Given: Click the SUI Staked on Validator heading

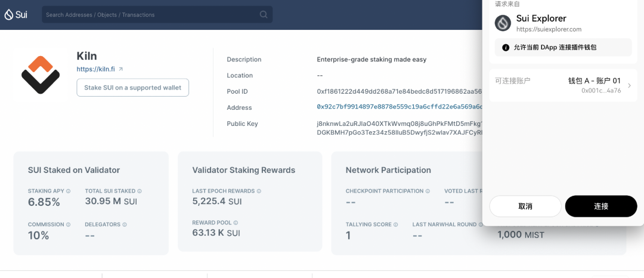Looking at the screenshot, I should (74, 170).
